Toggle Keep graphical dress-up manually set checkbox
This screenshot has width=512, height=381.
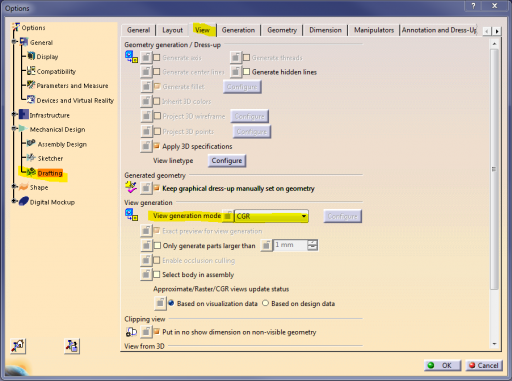point(157,188)
